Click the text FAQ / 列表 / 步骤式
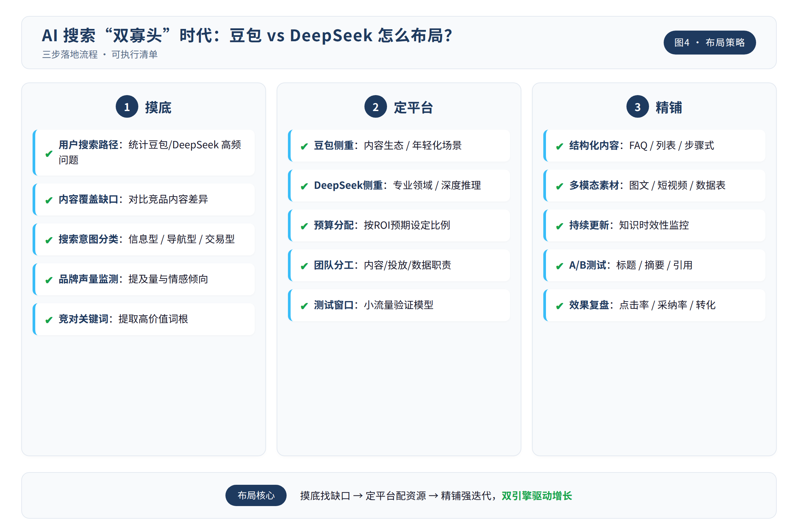 (671, 145)
